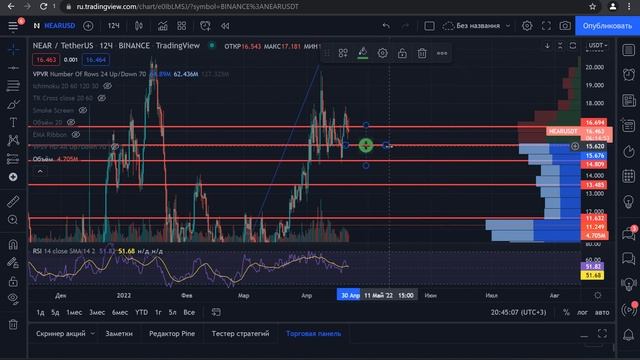Image resolution: width=640 pixels, height=360 pixels.
Task: Start bar replay mode
Action: 225,26
